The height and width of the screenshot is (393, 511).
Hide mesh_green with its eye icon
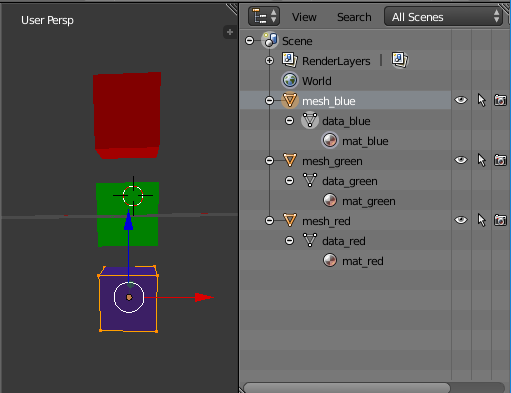pos(461,160)
